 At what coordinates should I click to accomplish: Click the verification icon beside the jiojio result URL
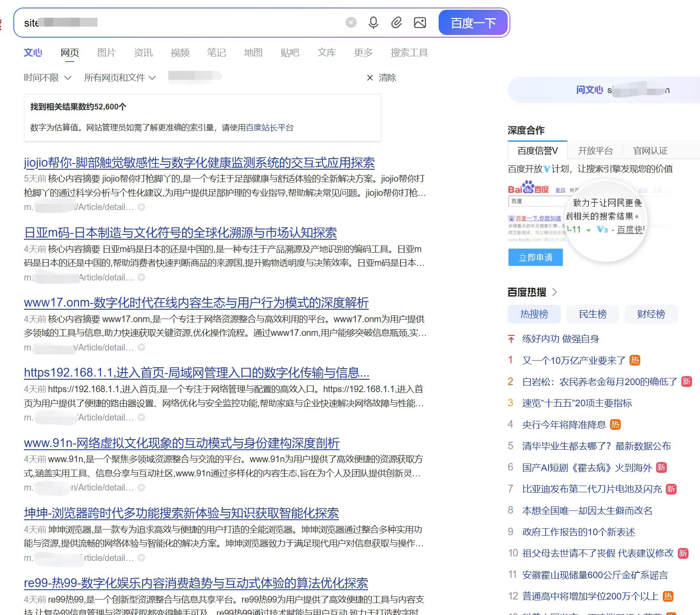[141, 207]
